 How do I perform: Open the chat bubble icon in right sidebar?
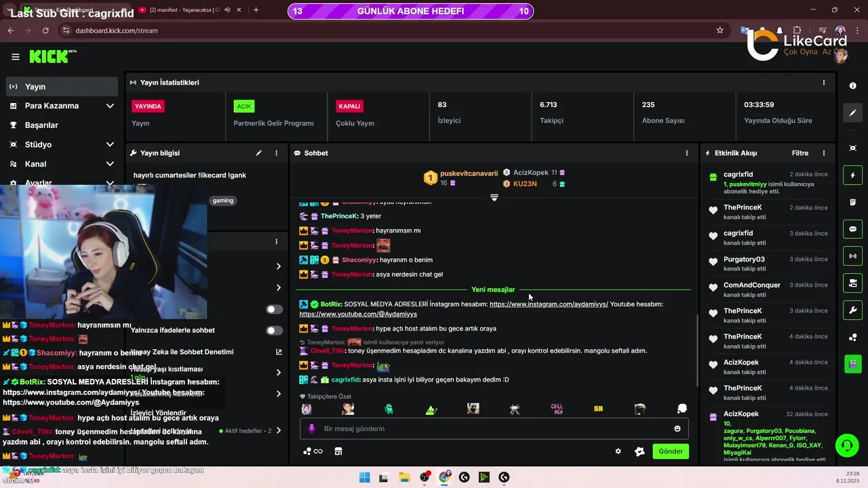pyautogui.click(x=852, y=229)
